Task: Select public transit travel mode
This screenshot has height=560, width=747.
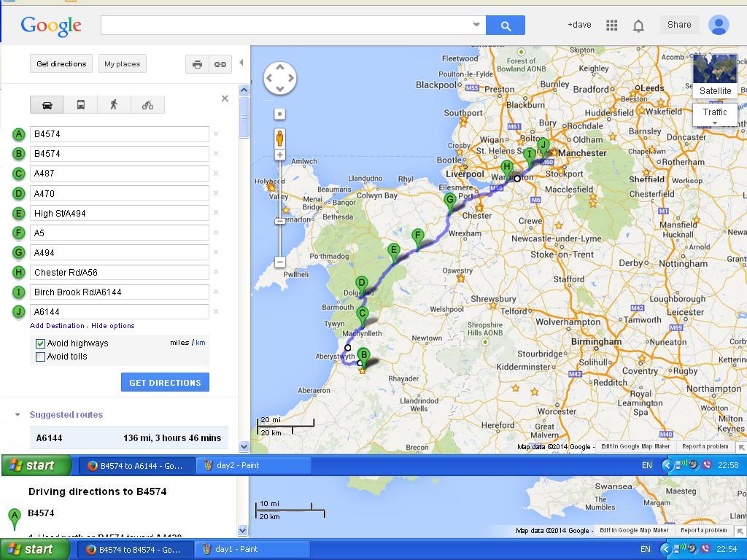Action: pos(81,105)
